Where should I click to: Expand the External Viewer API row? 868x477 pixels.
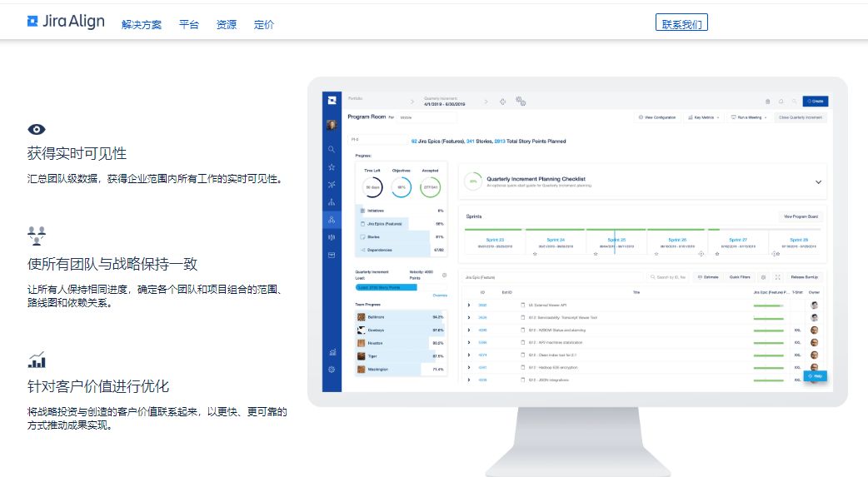click(x=469, y=305)
